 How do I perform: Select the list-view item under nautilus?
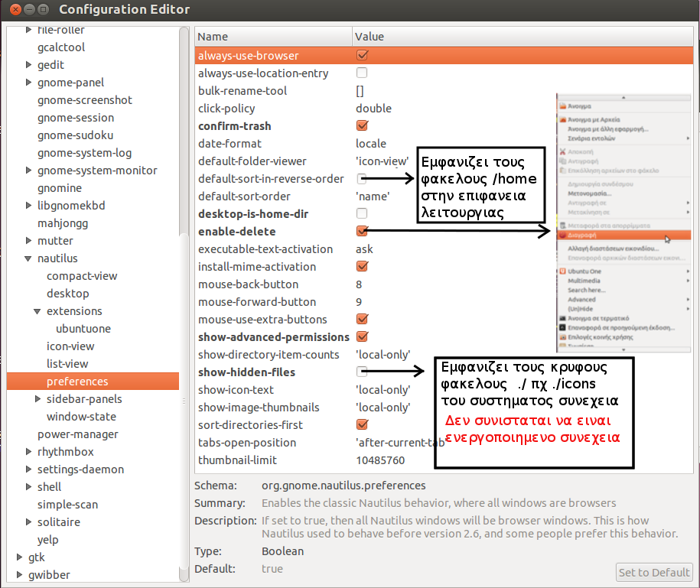(67, 364)
